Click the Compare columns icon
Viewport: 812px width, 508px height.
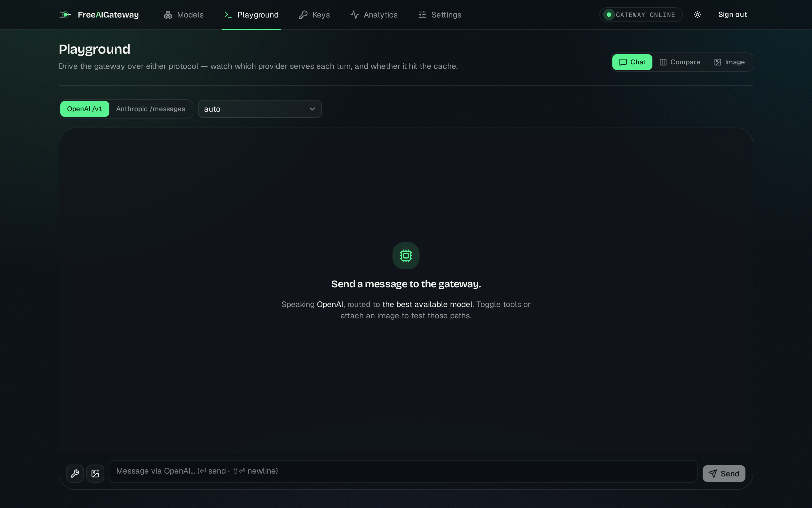click(x=663, y=62)
